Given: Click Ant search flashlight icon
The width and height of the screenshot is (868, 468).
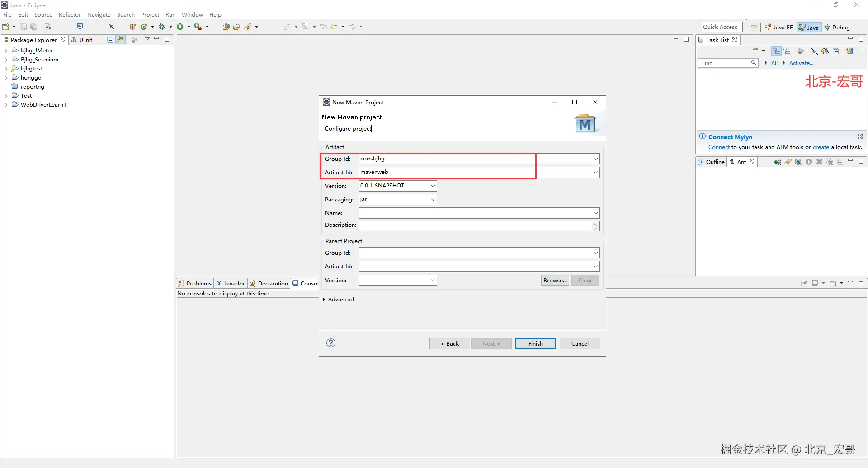Looking at the screenshot, I should [788, 162].
